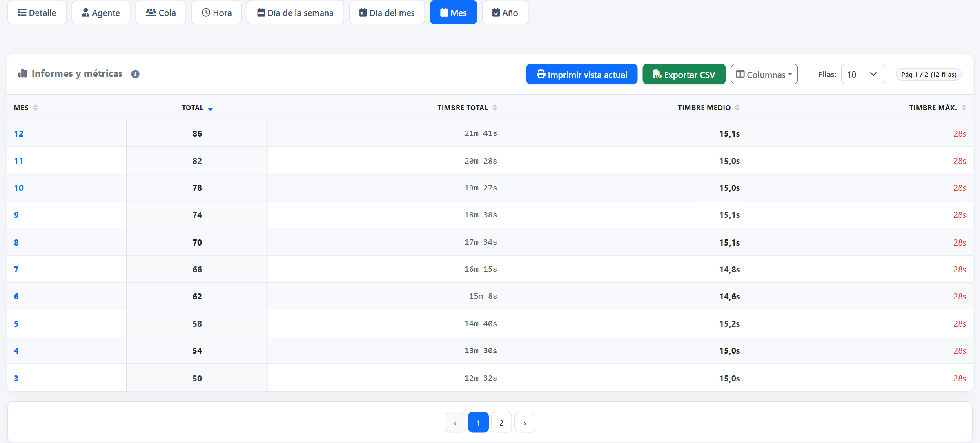Open the Filas rows-per-page selector
The height and width of the screenshot is (443, 980).
tap(863, 74)
